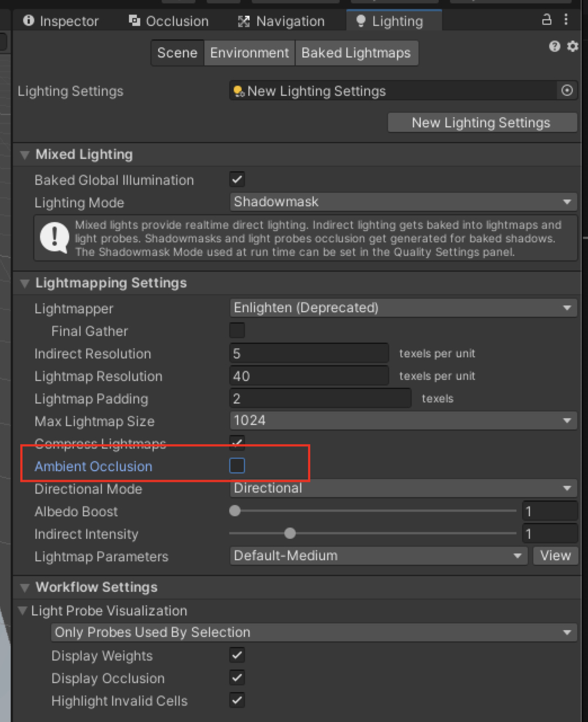
Task: Click the help question mark icon
Action: [x=554, y=47]
